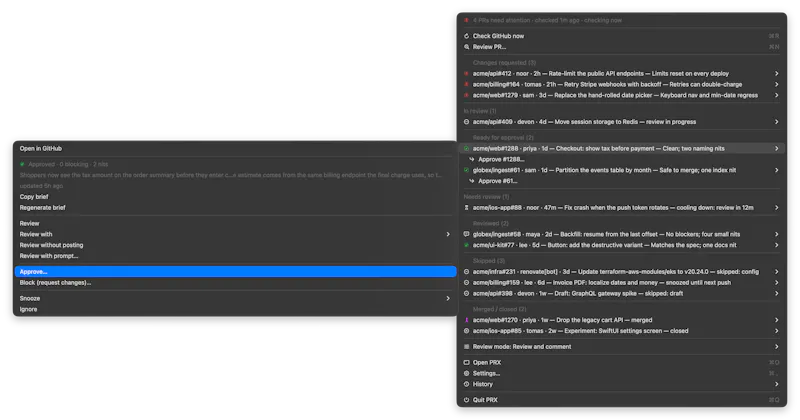Screen dimensions: 800x420
Task: Expand the acme/billing#164 row chevron
Action: [x=777, y=84]
